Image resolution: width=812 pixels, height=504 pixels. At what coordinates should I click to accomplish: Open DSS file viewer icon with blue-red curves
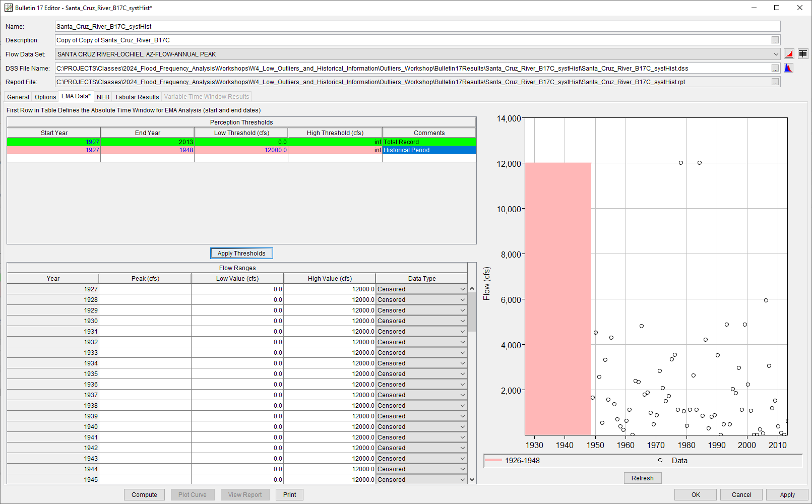[x=788, y=68]
